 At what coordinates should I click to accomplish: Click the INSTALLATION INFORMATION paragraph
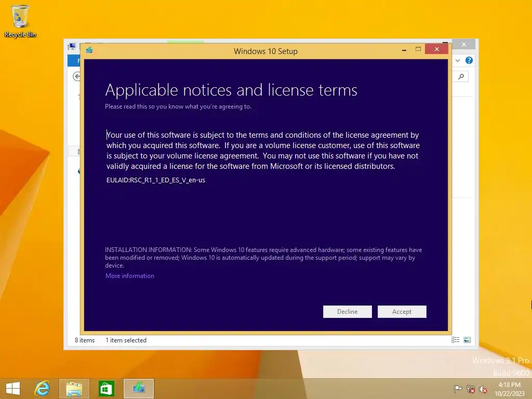[263, 258]
